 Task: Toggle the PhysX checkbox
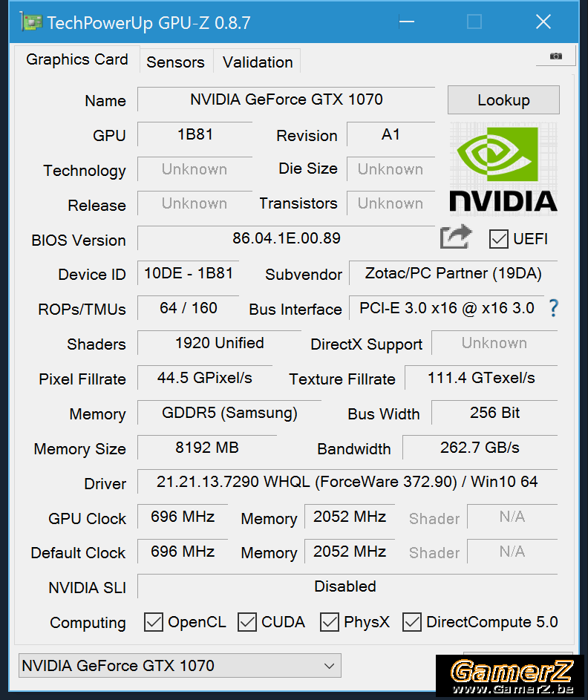click(x=330, y=621)
